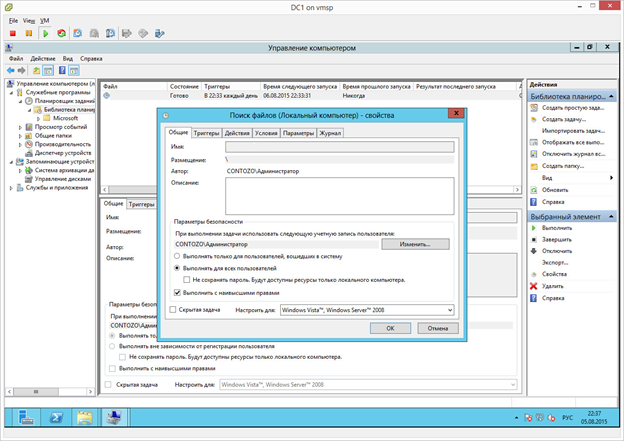Click the Отключить down-arrow icon
This screenshot has width=624, height=441.
click(534, 251)
